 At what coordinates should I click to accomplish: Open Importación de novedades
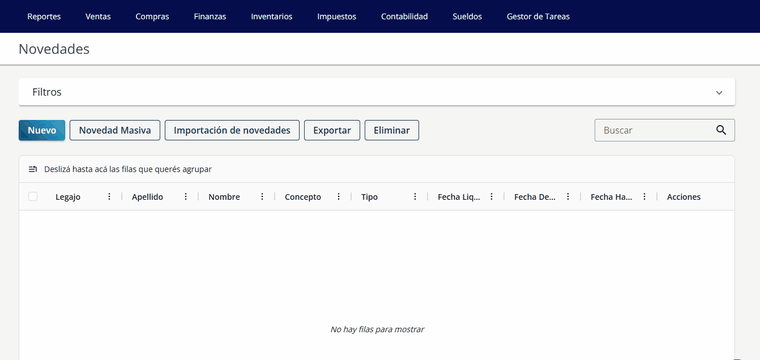[x=232, y=130]
